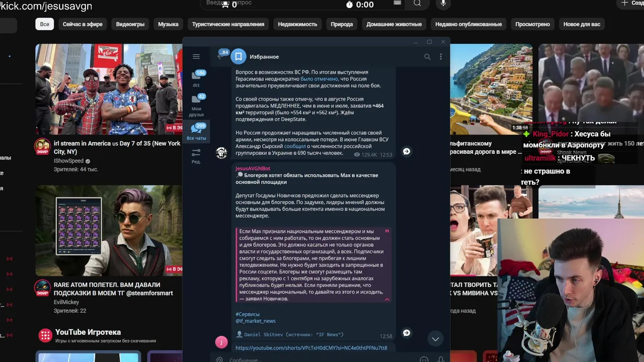644x362 pixels.
Task: Minimize the Telegram window
Action: click(x=415, y=42)
